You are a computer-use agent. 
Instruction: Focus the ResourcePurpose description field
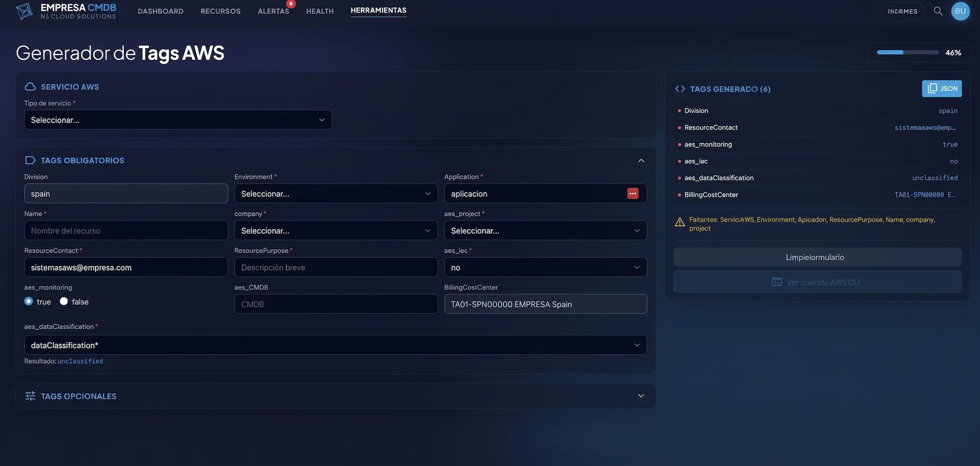pos(336,268)
